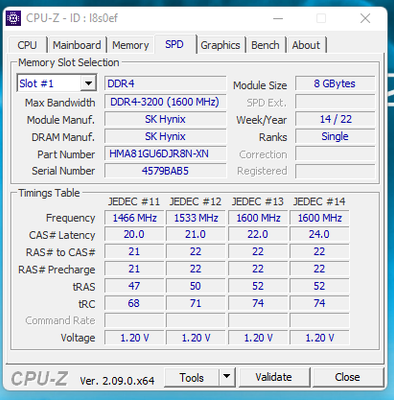
Task: Click the CPU-Z app icon in title bar
Action: tap(13, 18)
